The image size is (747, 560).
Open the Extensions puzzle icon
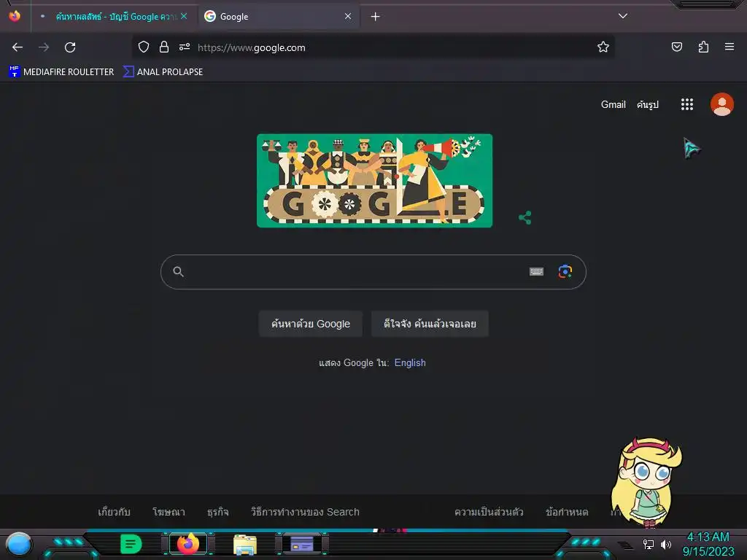coord(703,47)
